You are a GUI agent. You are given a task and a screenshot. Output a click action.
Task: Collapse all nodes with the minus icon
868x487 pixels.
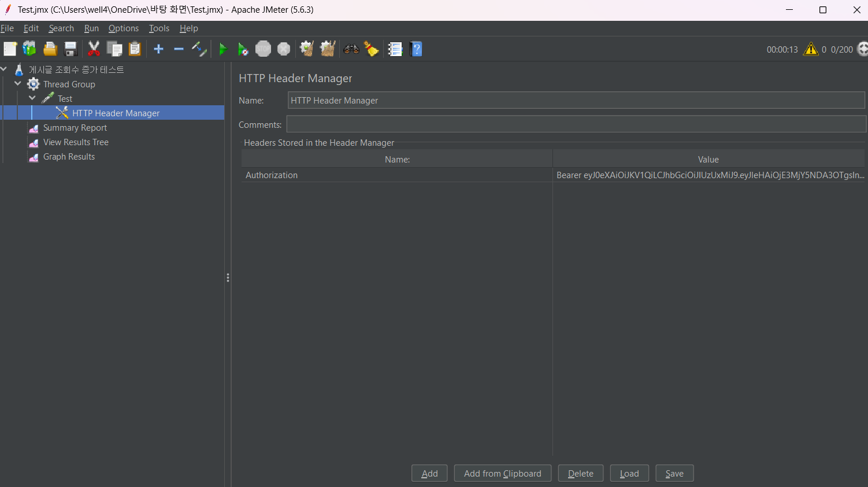tap(179, 49)
